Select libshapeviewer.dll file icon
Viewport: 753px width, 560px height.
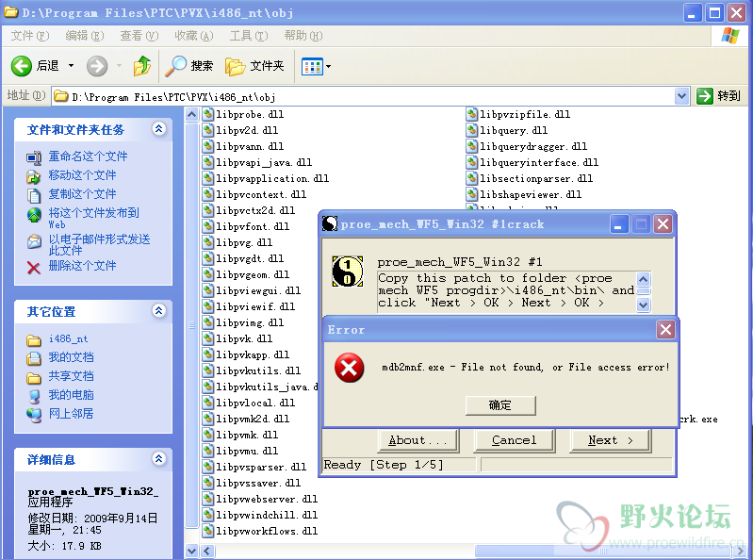[x=471, y=194]
